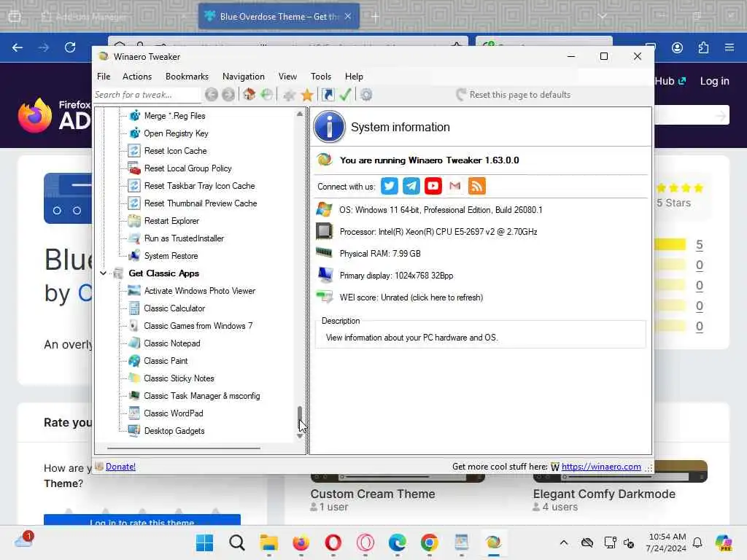Viewport: 747px width, 560px height.
Task: Select Reset Icon Cache
Action: tap(175, 151)
